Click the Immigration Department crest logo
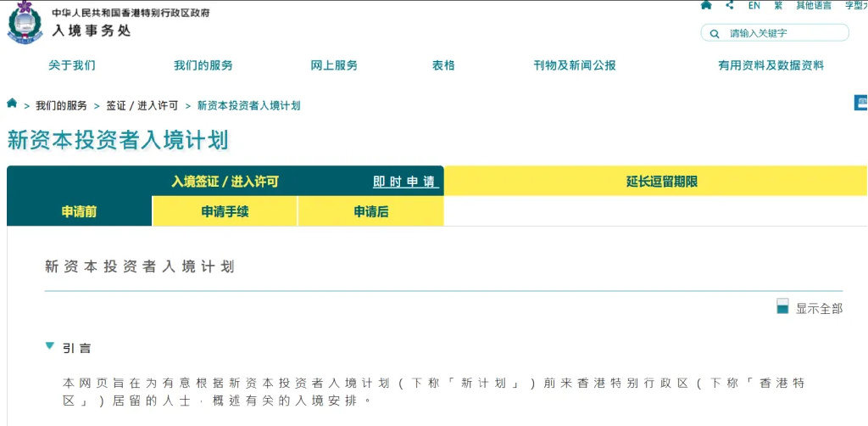The image size is (868, 426). (x=24, y=22)
